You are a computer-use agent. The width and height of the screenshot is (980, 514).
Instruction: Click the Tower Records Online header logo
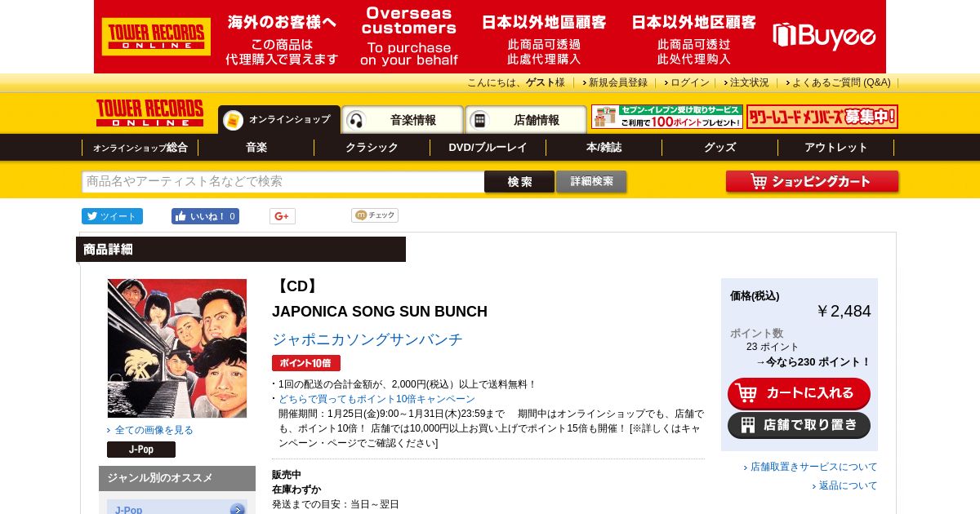click(x=149, y=113)
